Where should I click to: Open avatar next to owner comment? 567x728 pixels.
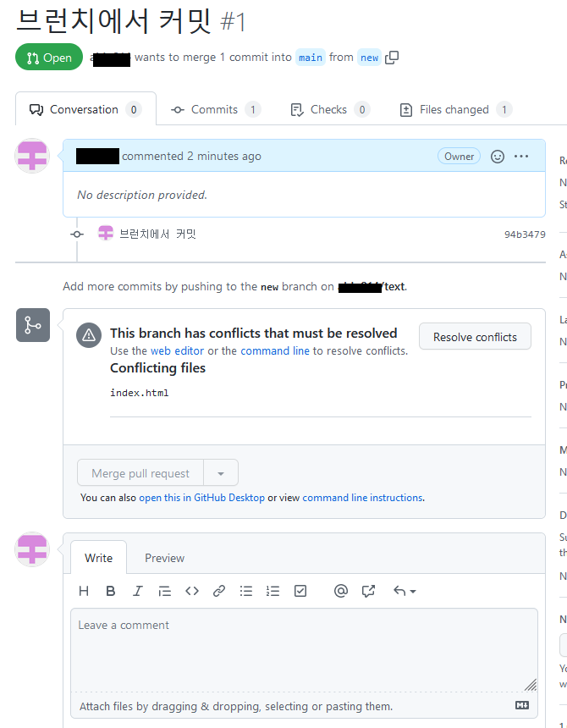tap(32, 156)
